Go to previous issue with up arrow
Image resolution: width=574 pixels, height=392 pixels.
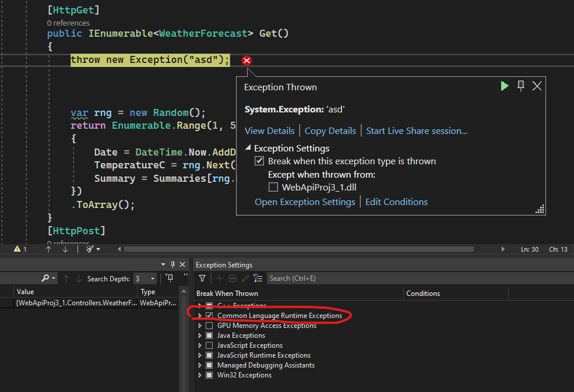48,249
